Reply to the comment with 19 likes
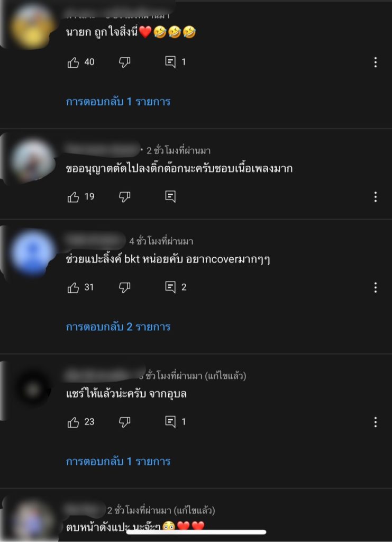This screenshot has height=542, width=392. click(x=170, y=197)
